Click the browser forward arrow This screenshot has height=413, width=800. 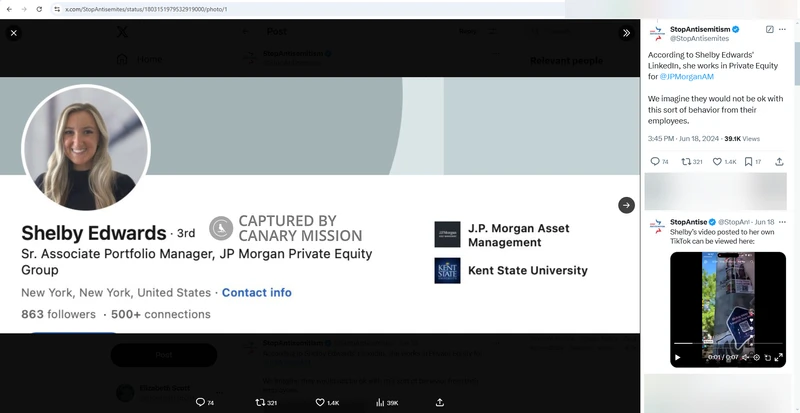24,9
